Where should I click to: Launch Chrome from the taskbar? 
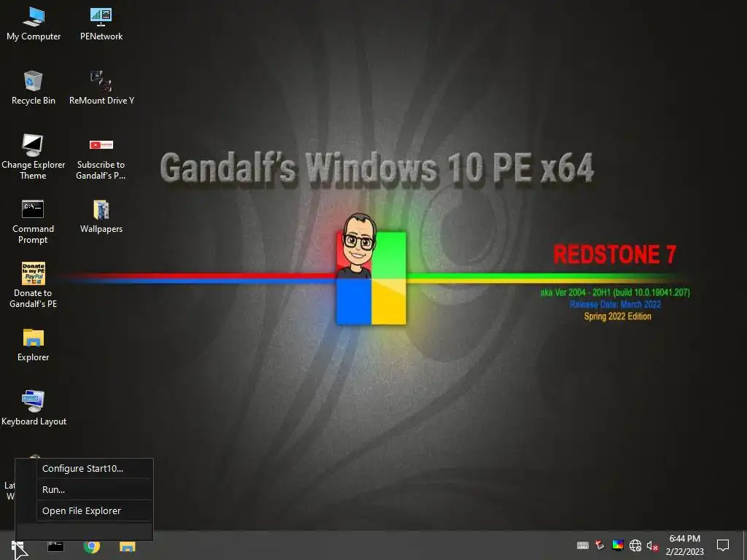click(91, 546)
